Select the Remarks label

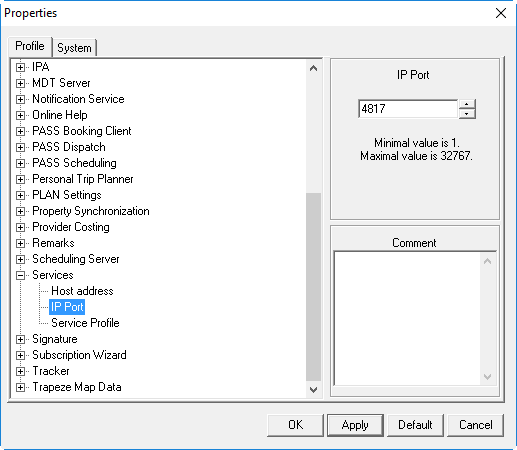tap(53, 243)
